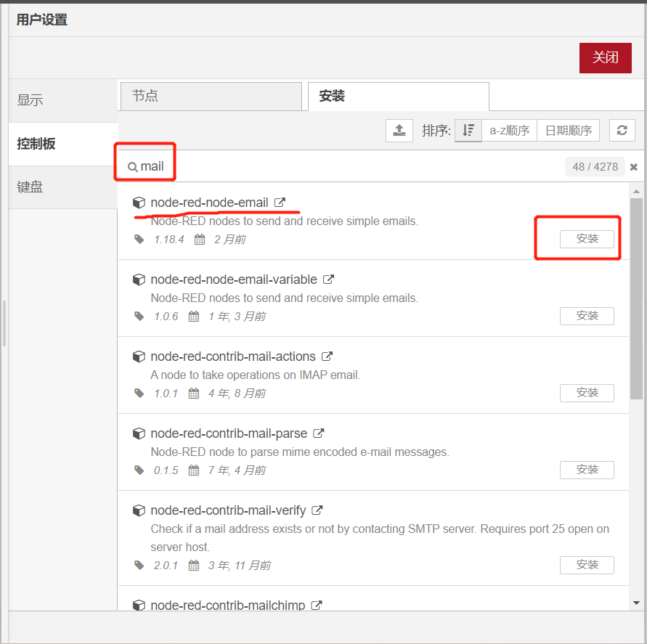Viewport: 647px width, 644px height.
Task: Open node-red-contrib-mail-actions external link icon
Action: [x=327, y=356]
